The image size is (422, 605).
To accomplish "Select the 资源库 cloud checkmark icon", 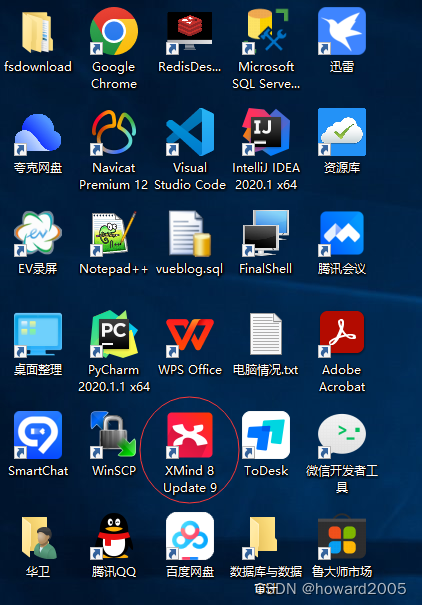I will click(342, 132).
